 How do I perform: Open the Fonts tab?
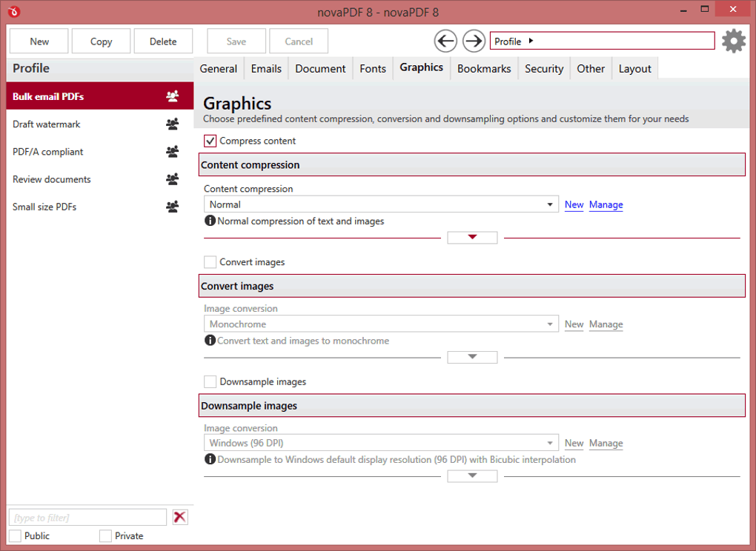[373, 69]
